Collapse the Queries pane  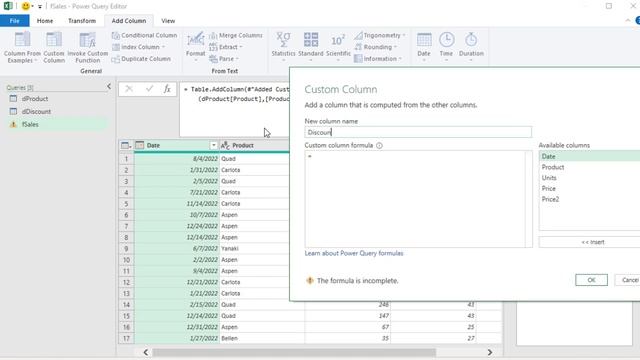[109, 87]
